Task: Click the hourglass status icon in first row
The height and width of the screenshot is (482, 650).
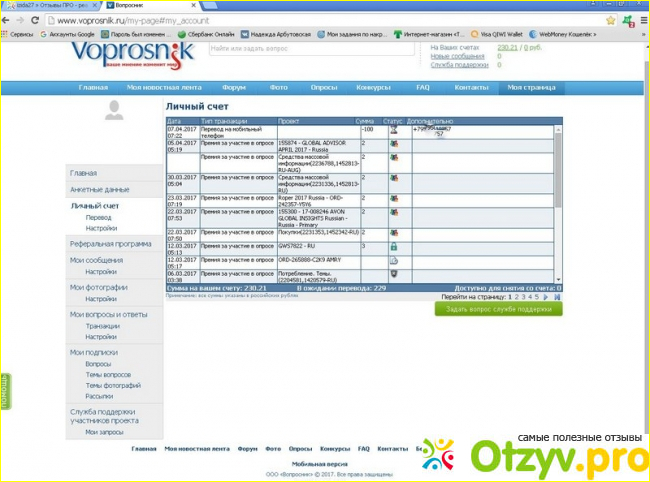Action: click(x=393, y=130)
